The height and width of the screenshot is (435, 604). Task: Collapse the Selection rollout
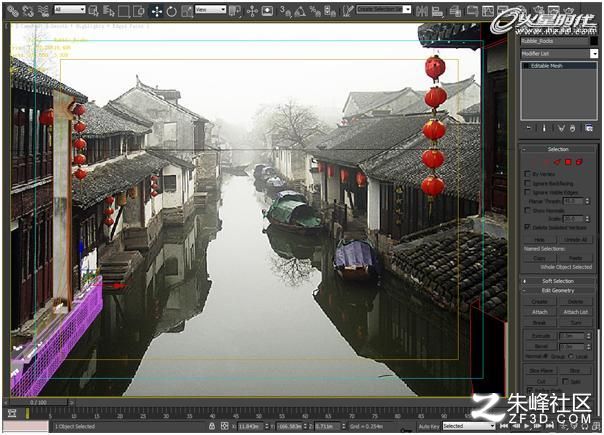pyautogui.click(x=557, y=149)
